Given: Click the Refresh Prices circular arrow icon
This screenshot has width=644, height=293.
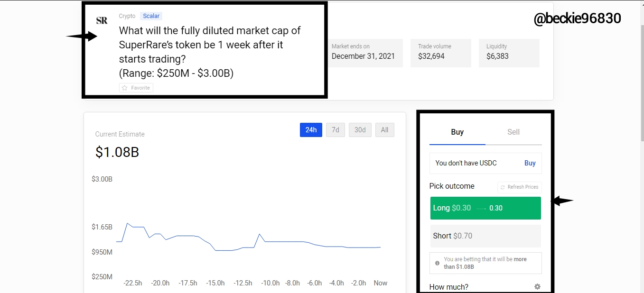Looking at the screenshot, I should click(x=503, y=187).
